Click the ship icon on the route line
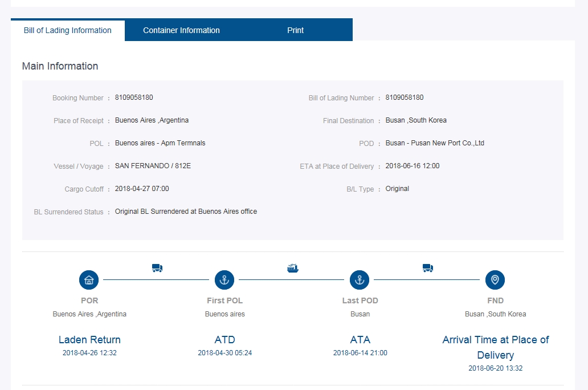Screen dimensions: 588x390 pyautogui.click(x=293, y=268)
